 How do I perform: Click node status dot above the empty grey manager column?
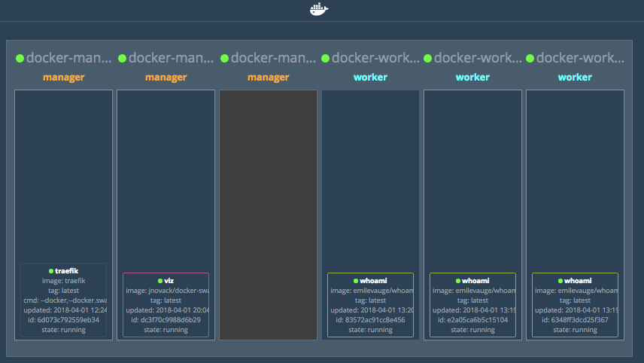224,59
